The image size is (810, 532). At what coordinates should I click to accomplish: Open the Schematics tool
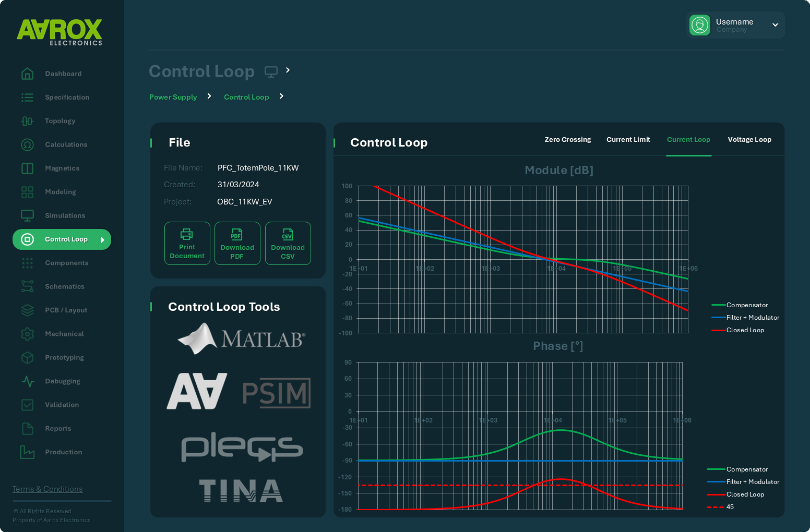(x=27, y=286)
